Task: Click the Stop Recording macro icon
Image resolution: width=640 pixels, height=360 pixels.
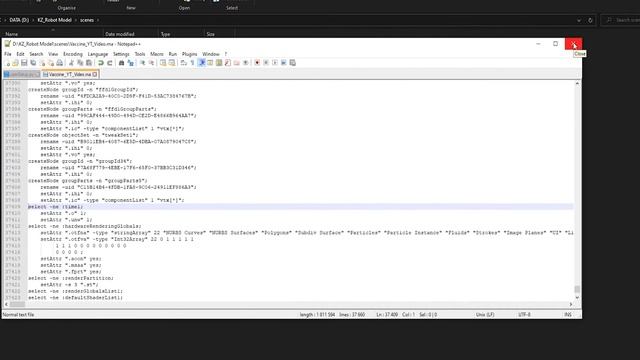Action: [x=266, y=63]
